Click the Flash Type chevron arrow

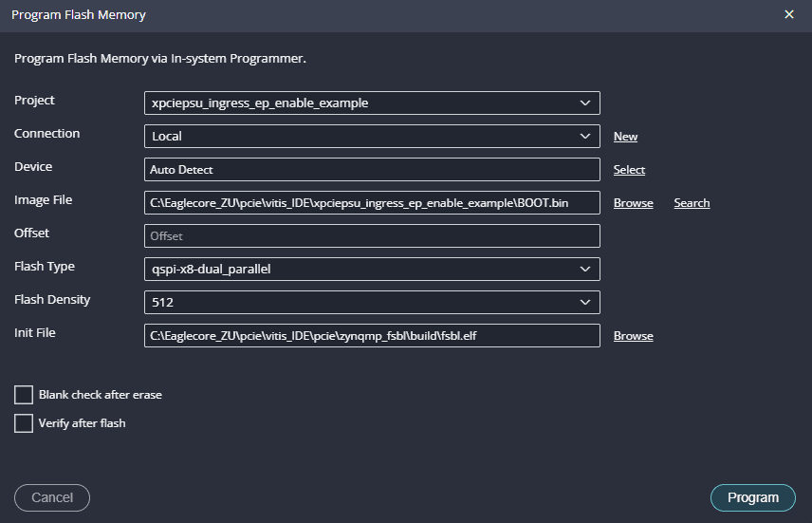pyautogui.click(x=583, y=269)
